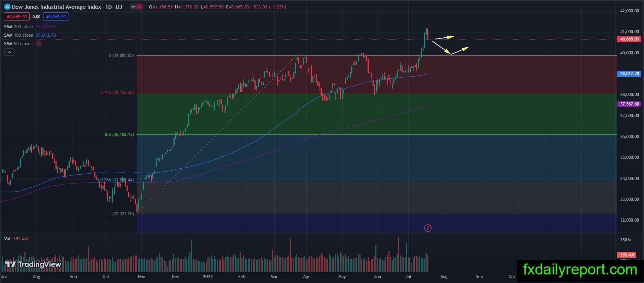The width and height of the screenshot is (644, 283).
Task: Click the 750M volume axis label
Action: pos(625,240)
